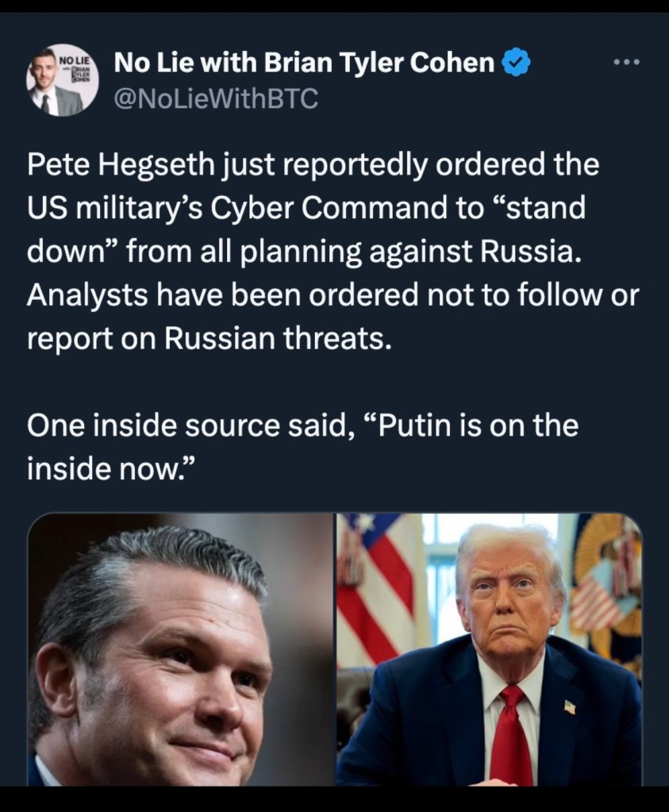Click the tweet line starting "Pete Hegseth just"
The image size is (669, 812).
tap(312, 166)
